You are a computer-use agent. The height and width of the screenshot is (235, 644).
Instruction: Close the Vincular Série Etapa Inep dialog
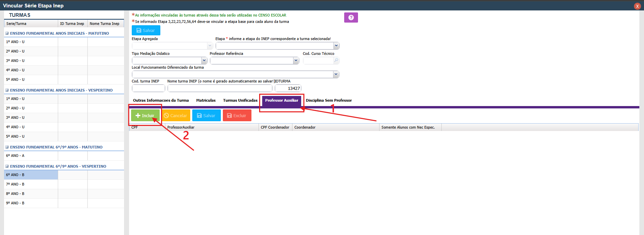pyautogui.click(x=637, y=6)
